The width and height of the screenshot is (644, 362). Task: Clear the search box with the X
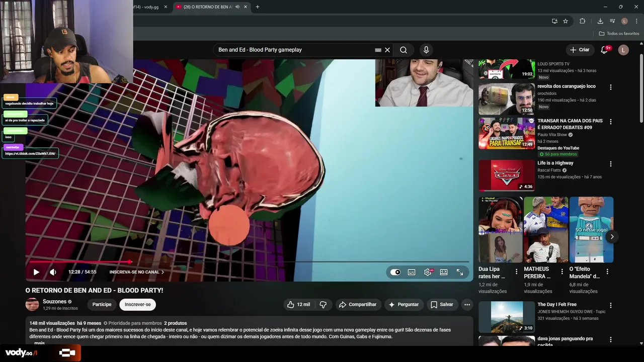click(387, 50)
